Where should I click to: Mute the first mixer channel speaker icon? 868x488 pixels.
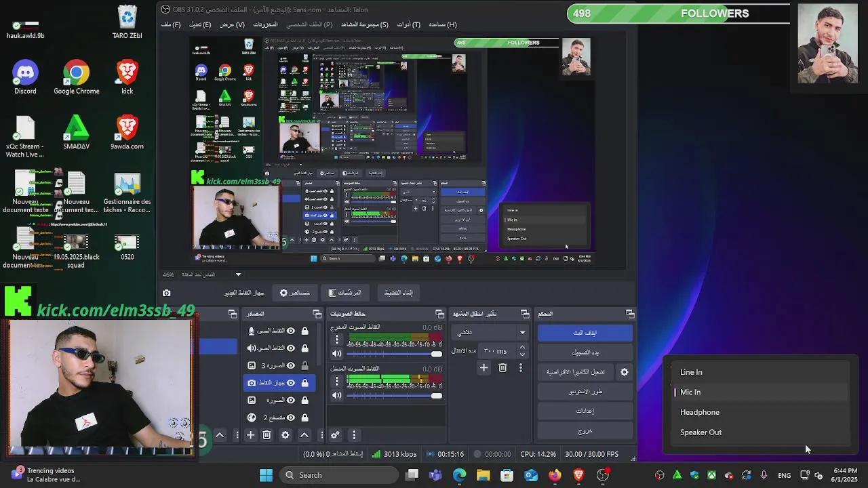tap(337, 354)
